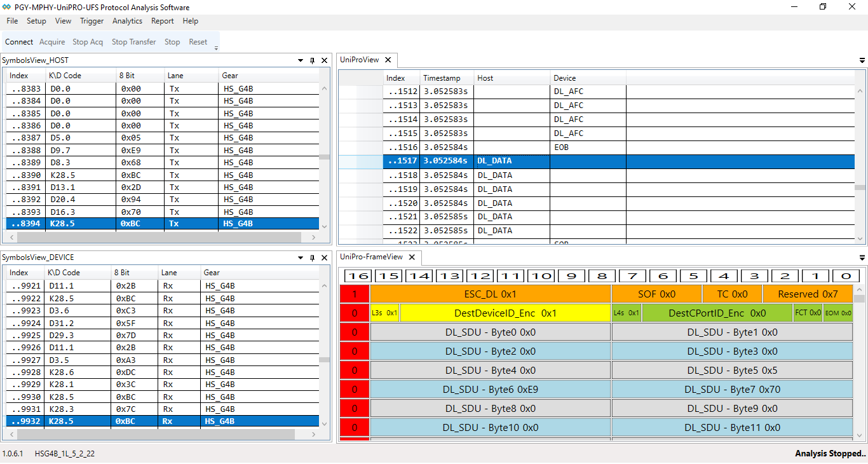868x464 pixels.
Task: Close the UniPro-FrameView tab
Action: [x=411, y=257]
